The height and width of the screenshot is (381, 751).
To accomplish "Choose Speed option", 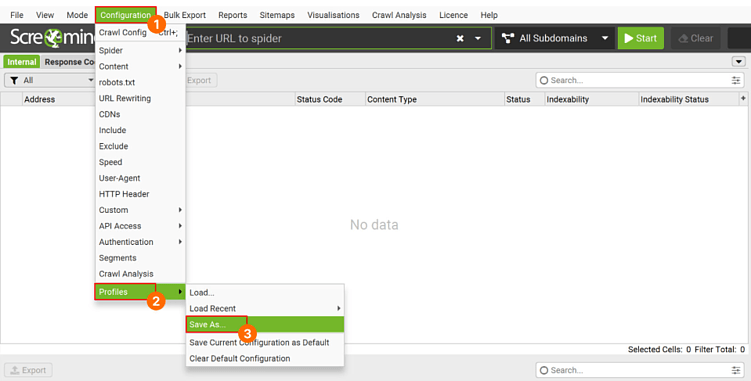I will 140,162.
